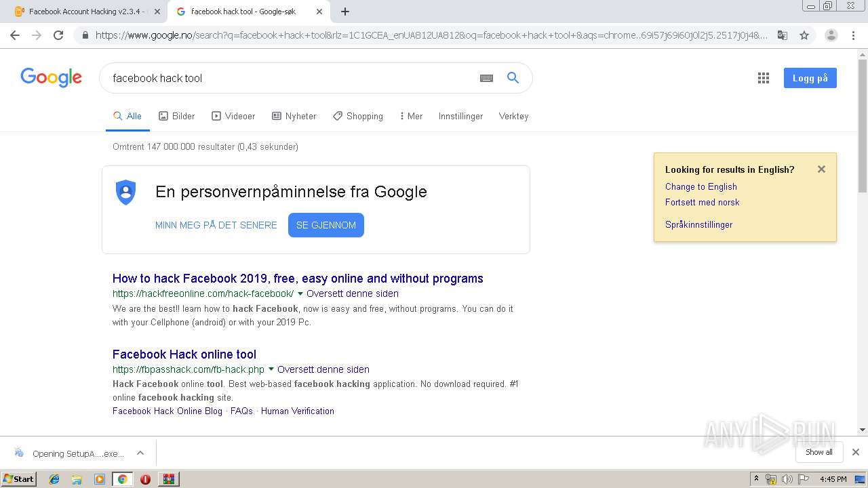Click the privacy shield icon
868x488 pixels.
click(126, 192)
